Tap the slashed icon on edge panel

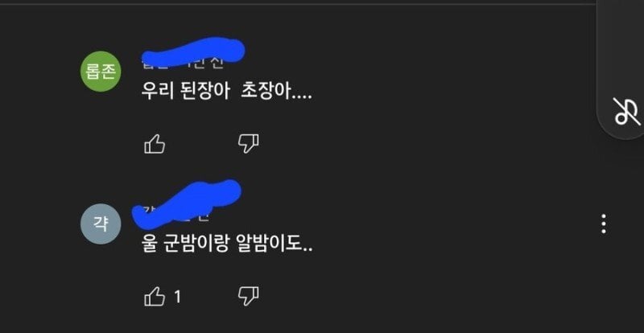pyautogui.click(x=627, y=111)
